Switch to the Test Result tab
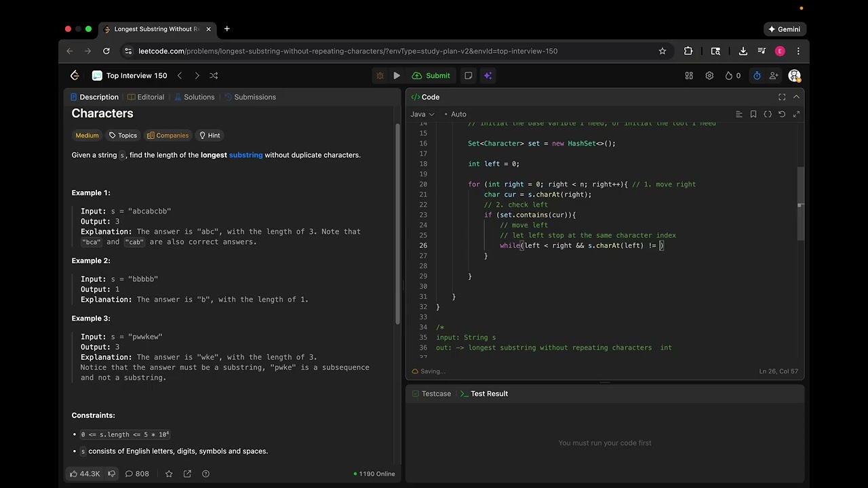The width and height of the screenshot is (868, 488). pos(484,394)
